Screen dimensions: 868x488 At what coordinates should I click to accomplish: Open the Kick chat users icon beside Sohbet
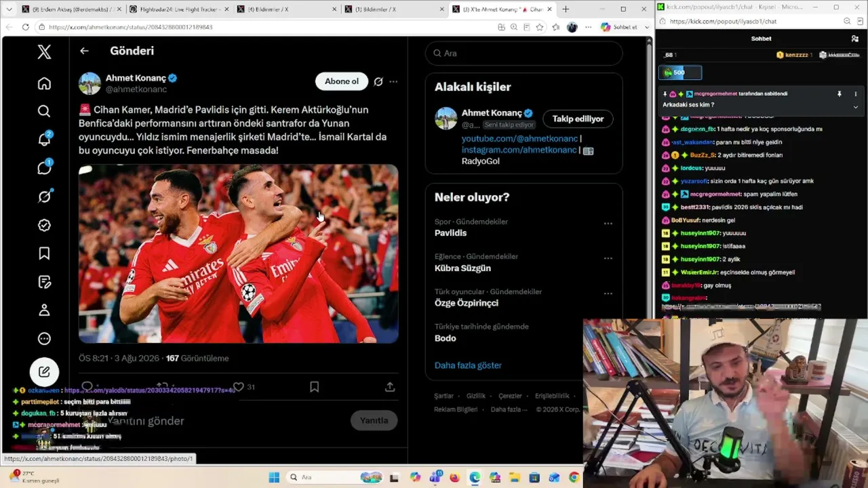(855, 39)
